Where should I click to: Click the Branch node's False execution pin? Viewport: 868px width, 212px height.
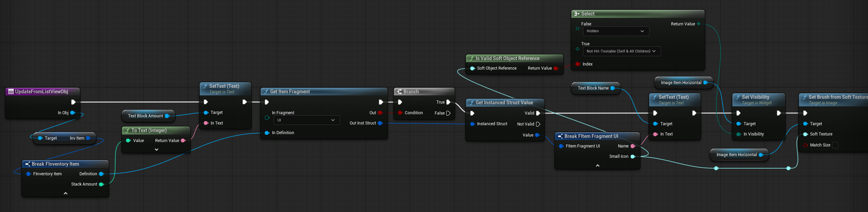pyautogui.click(x=448, y=113)
